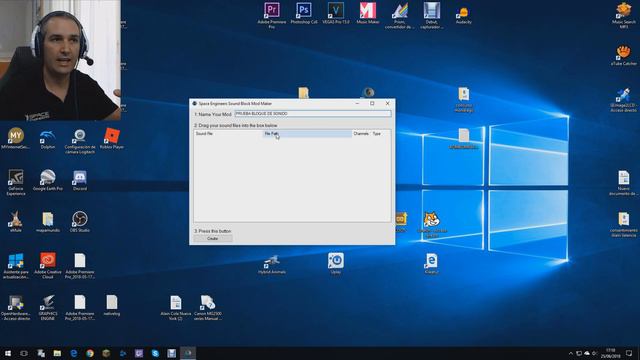
Task: Click the Channels column header
Action: 361,133
